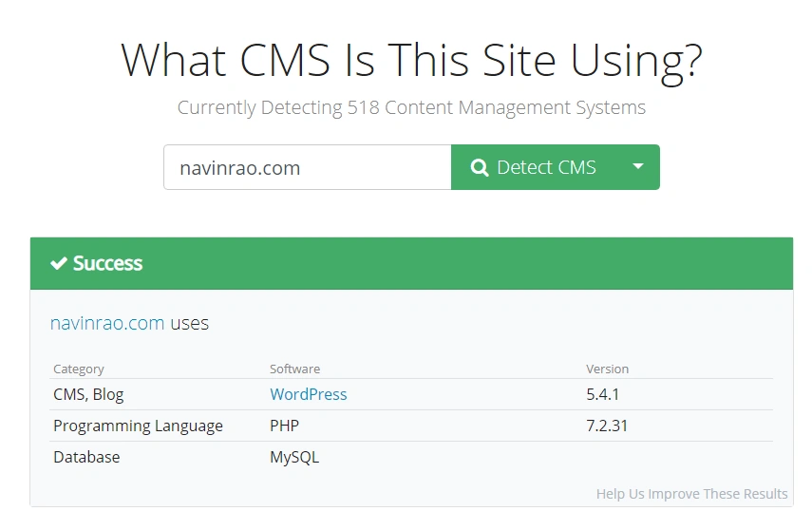
Task: Click the Software column header
Action: click(x=294, y=369)
